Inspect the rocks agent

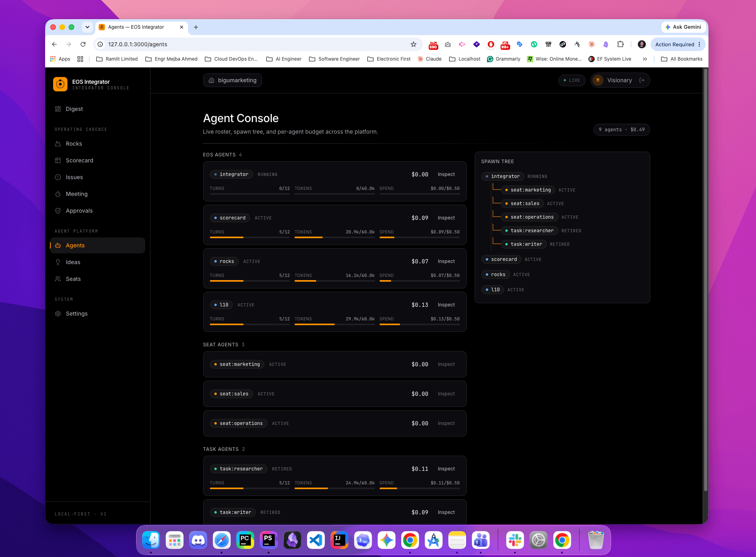(x=446, y=261)
